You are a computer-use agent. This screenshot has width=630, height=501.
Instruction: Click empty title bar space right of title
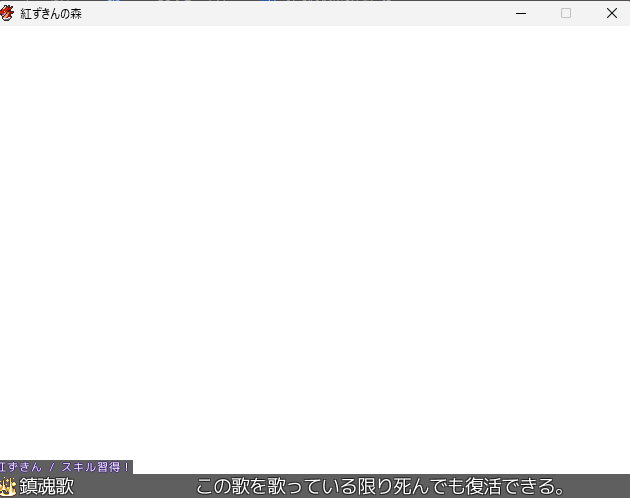point(300,13)
